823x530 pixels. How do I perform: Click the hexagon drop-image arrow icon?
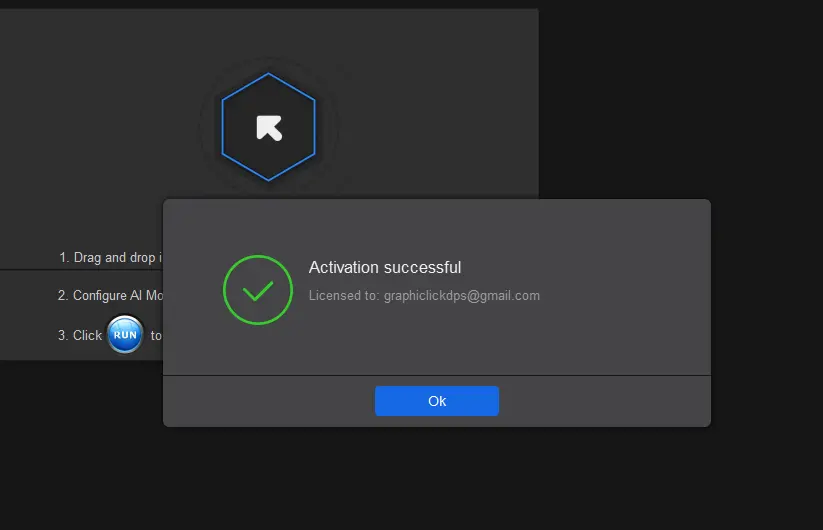coord(268,127)
